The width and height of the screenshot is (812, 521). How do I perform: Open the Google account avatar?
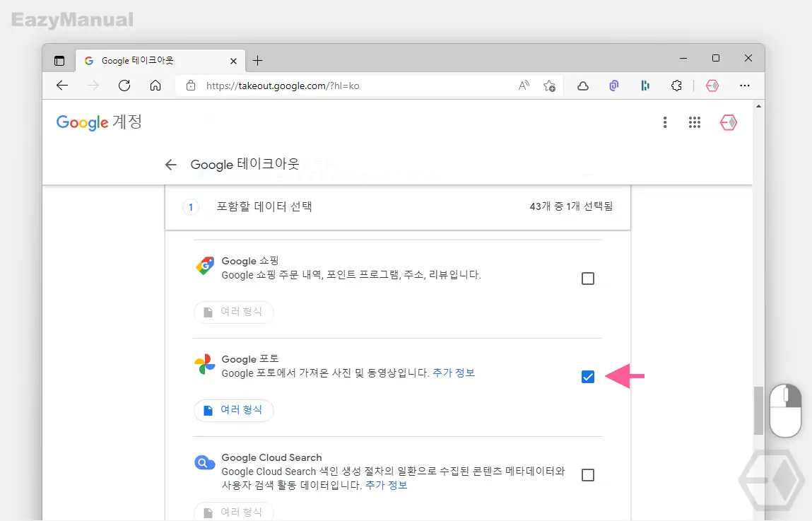(x=729, y=122)
